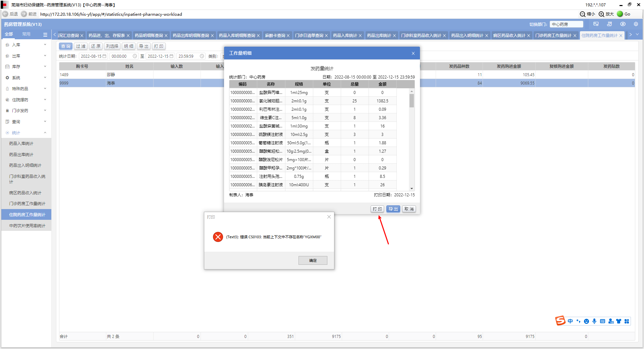Screen dimensions: 644x349
Task: Open the 切换部门 department selector
Action: 567,24
